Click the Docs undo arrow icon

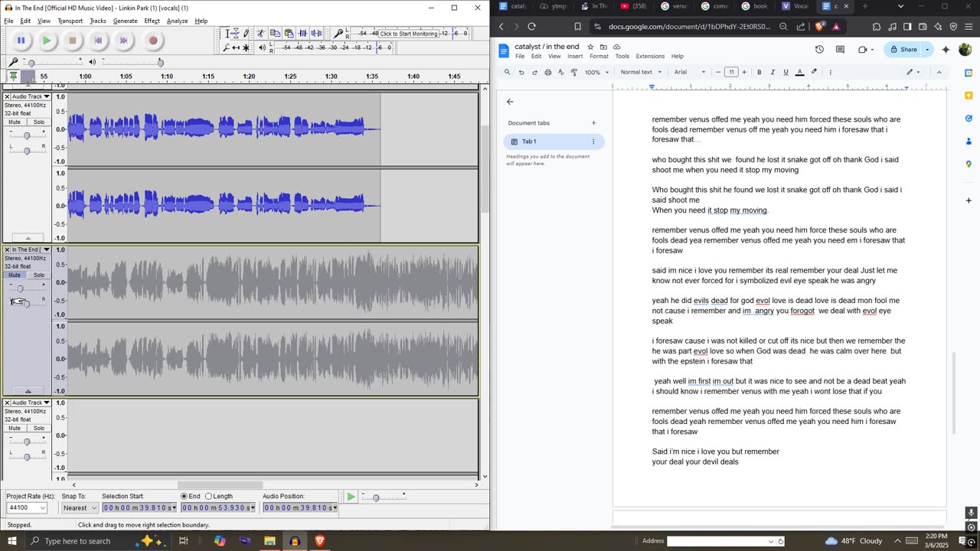pos(521,73)
